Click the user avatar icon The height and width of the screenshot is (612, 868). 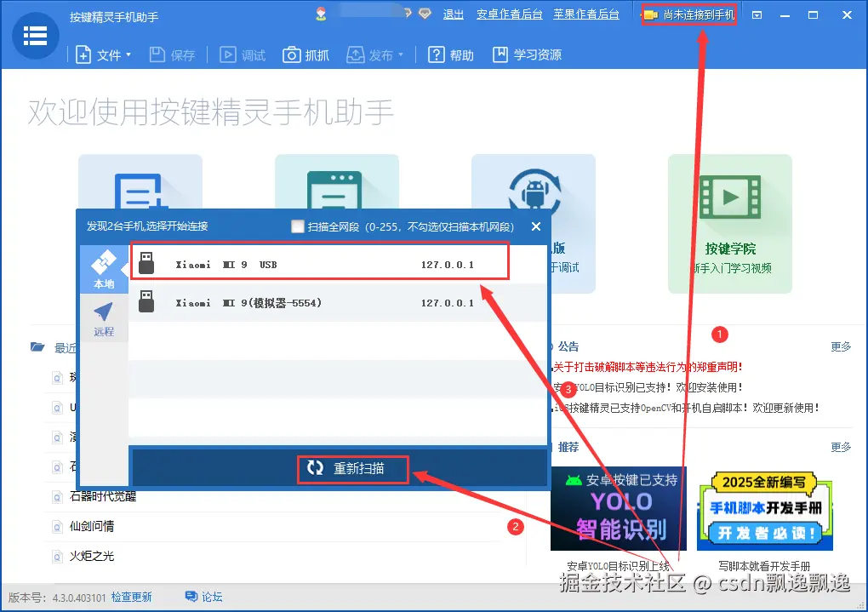point(321,14)
